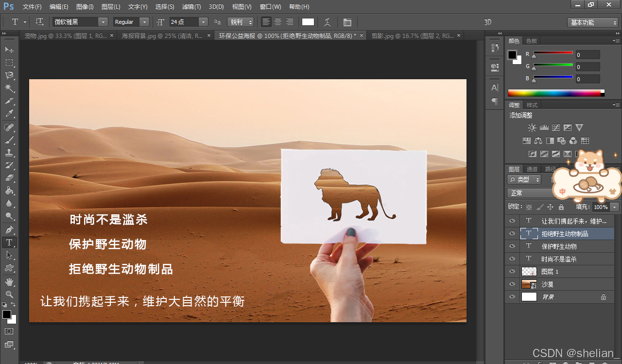Screen dimensions: 622x364
Task: Open the anti-aliasing dropdown 锐利
Action: [241, 22]
